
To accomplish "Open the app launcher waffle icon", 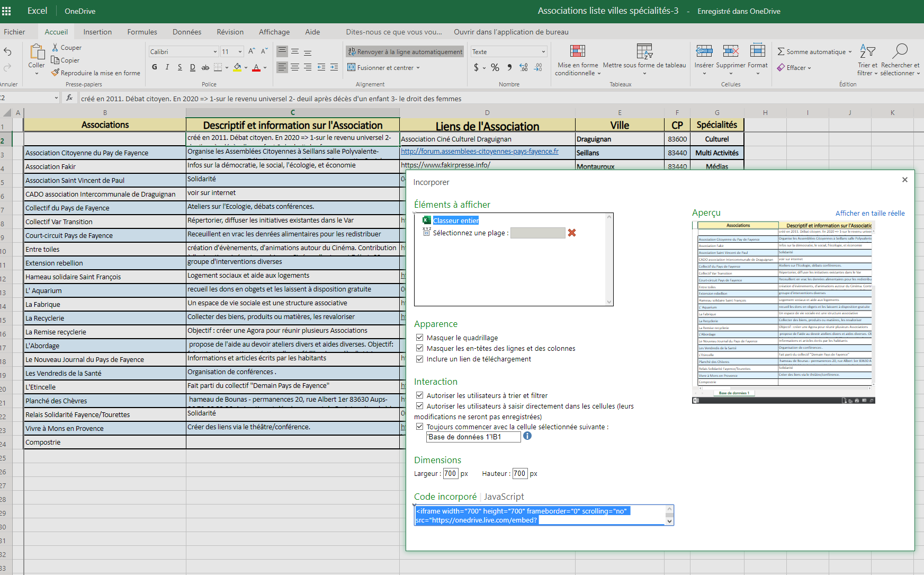I will 6,11.
